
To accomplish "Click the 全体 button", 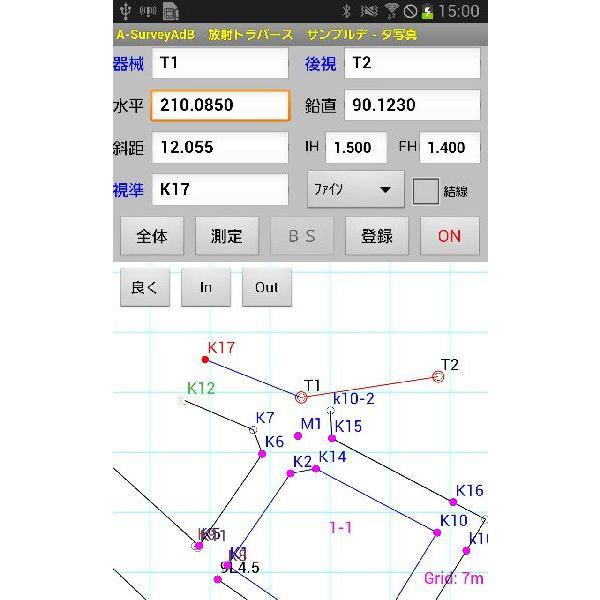I will click(152, 236).
